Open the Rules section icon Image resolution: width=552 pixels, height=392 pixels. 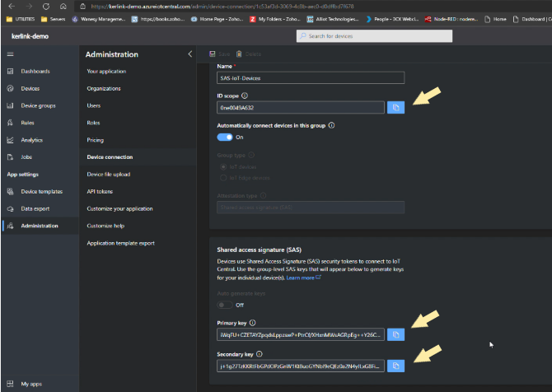pyautogui.click(x=10, y=123)
